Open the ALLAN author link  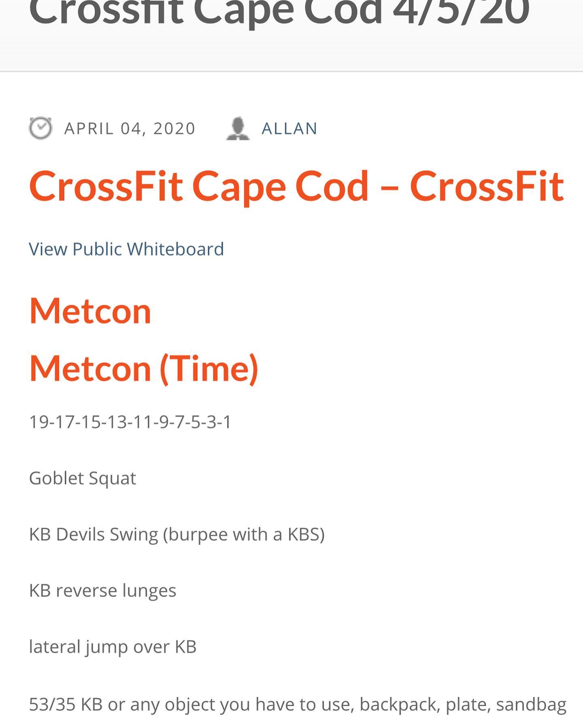289,129
